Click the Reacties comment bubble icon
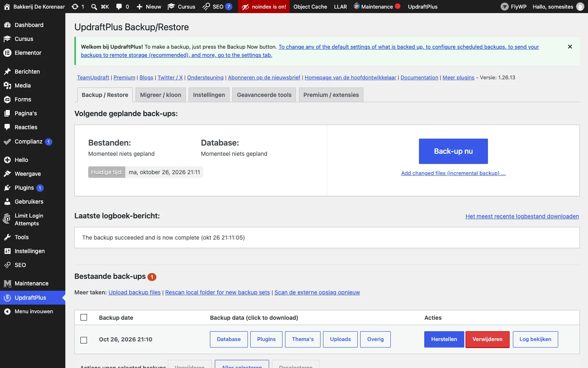588x368 pixels. tap(7, 127)
